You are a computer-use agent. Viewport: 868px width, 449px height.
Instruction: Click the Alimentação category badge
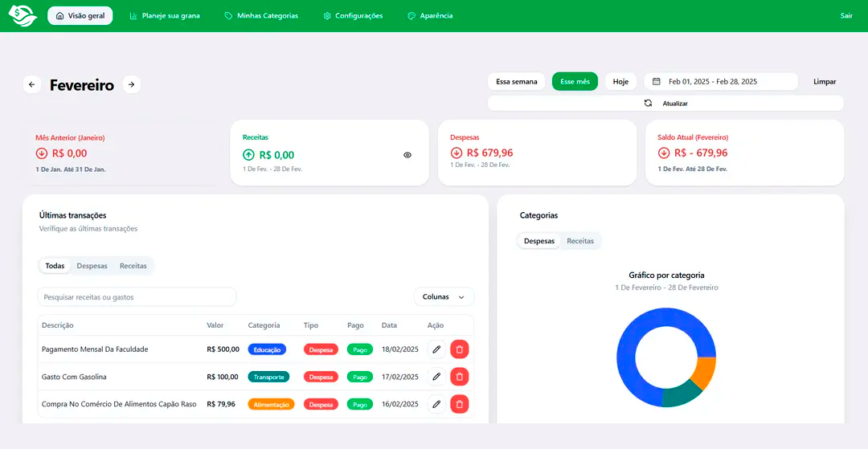[x=272, y=405]
